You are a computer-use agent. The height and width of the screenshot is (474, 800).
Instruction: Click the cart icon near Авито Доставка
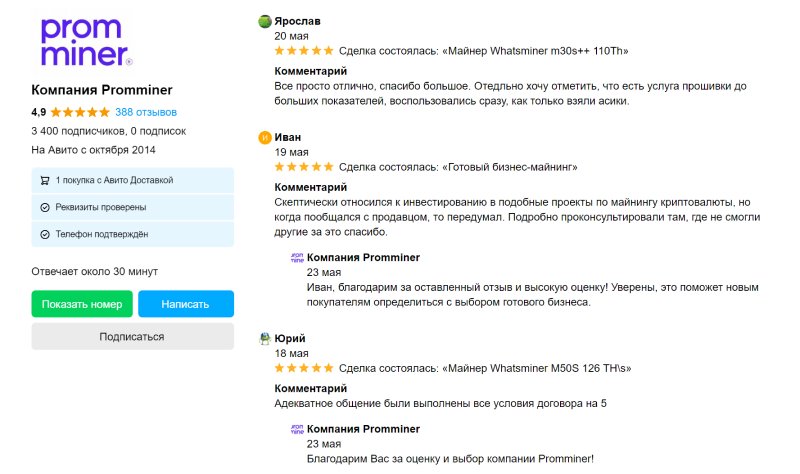45,181
